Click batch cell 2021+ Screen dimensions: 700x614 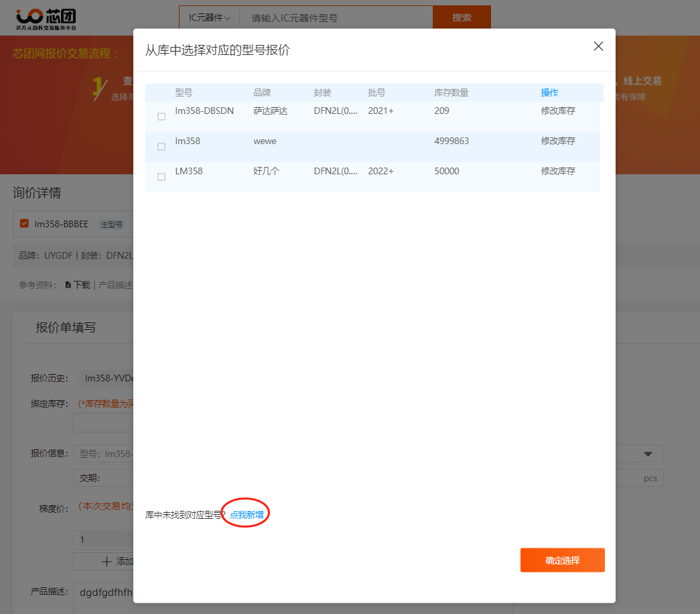[x=380, y=111]
